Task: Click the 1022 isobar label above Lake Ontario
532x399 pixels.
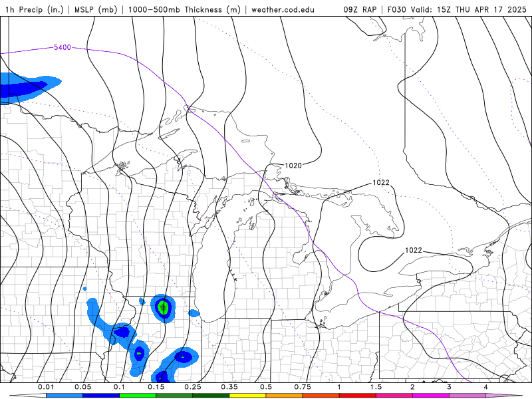Action: 414,250
